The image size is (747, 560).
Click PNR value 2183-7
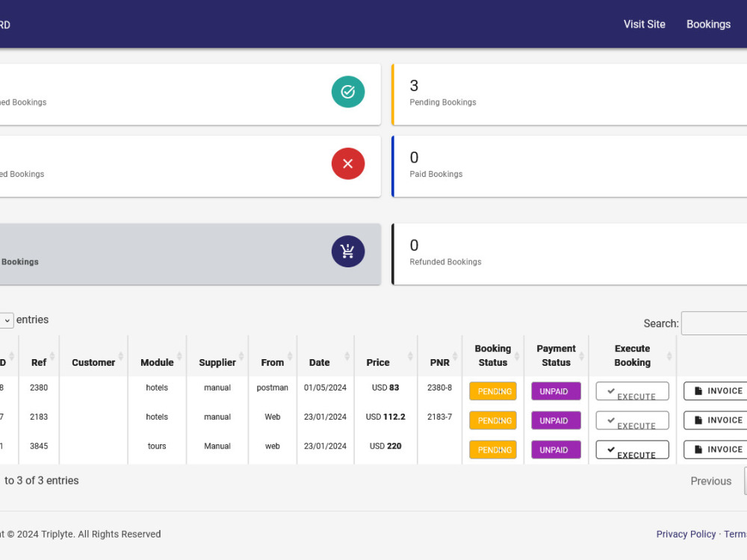440,417
